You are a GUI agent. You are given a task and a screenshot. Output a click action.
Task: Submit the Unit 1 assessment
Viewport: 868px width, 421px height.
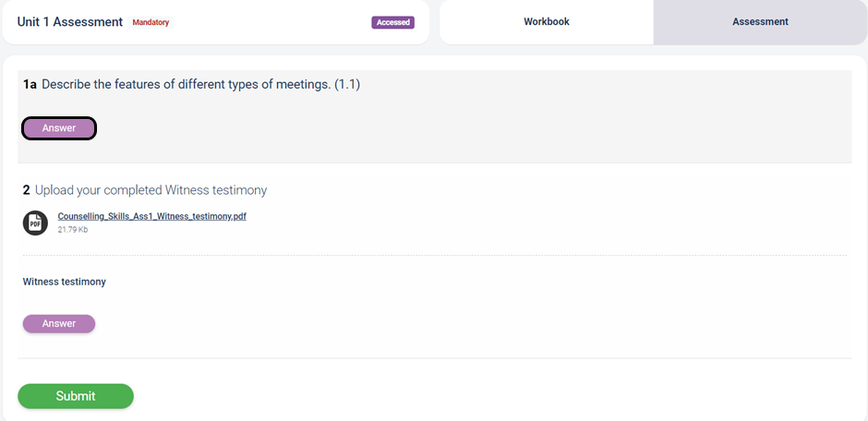[x=76, y=396]
